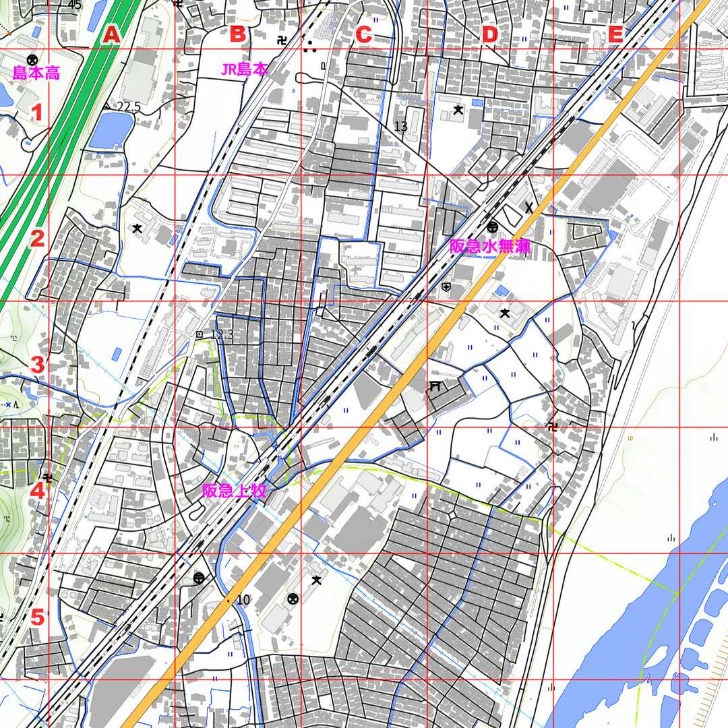The width and height of the screenshot is (728, 728).
Task: Click the column header letter C
Action: click(363, 34)
